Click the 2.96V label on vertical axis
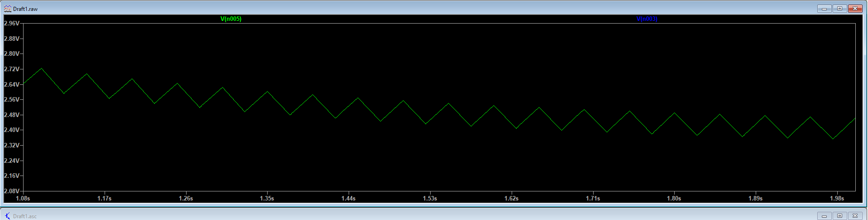Viewport: 868px width, 220px height. pos(11,23)
